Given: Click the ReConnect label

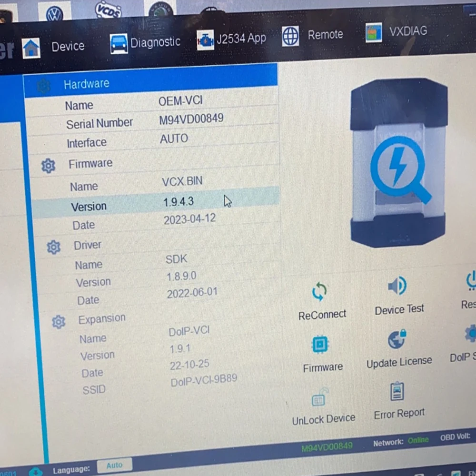Looking at the screenshot, I should pos(322,315).
